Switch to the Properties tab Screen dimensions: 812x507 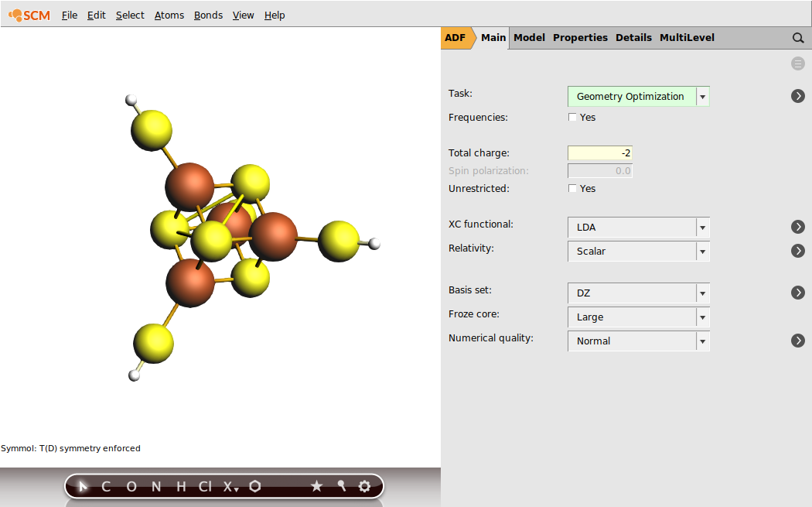coord(580,37)
